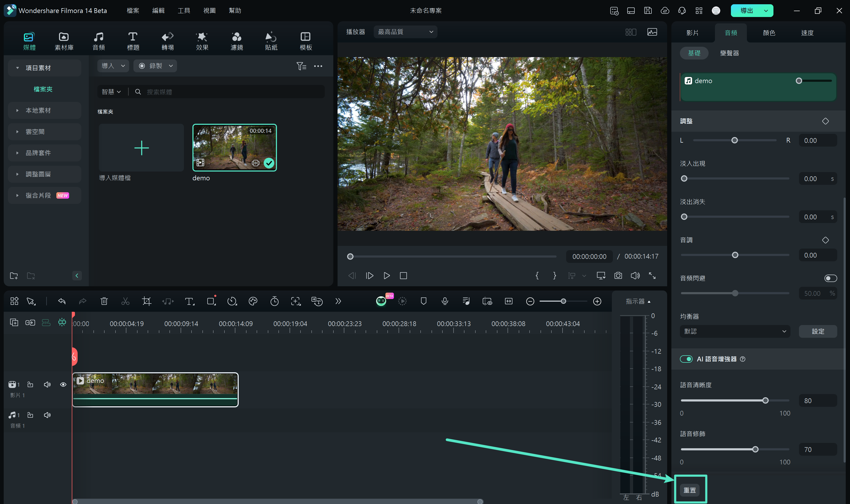This screenshot has height=504, width=850.
Task: Open the Import (導入) dropdown
Action: 113,66
